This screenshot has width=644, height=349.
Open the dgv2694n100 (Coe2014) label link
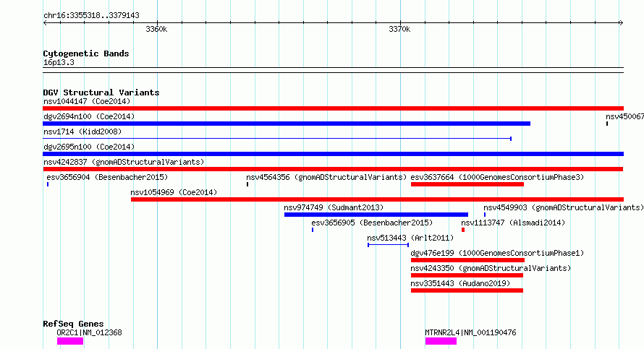(89, 116)
